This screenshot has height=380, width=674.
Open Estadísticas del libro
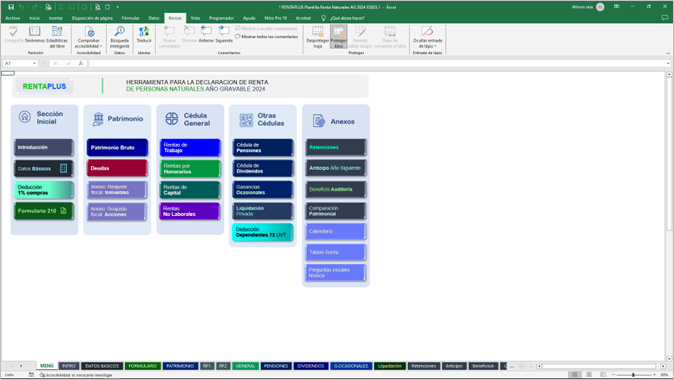point(57,37)
